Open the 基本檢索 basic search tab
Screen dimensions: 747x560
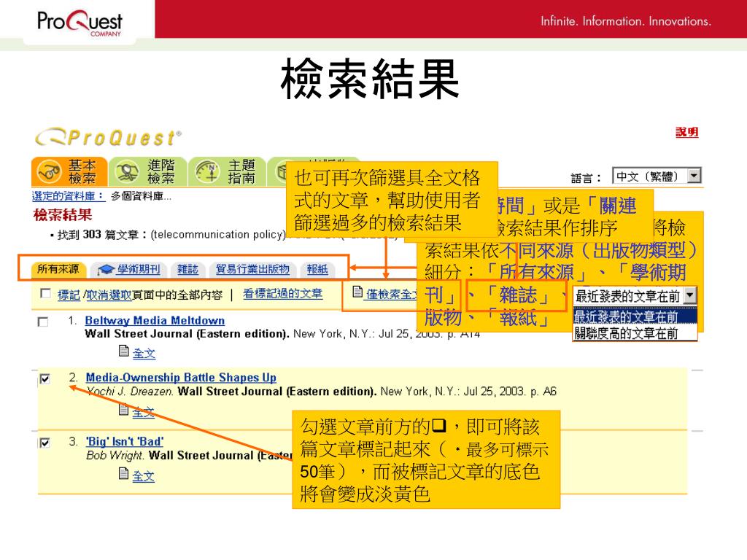click(x=69, y=171)
